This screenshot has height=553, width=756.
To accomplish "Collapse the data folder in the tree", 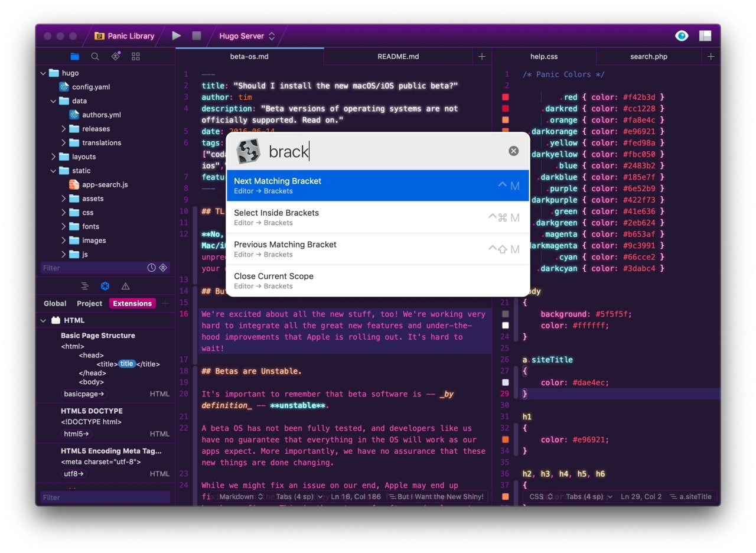I will coord(53,101).
